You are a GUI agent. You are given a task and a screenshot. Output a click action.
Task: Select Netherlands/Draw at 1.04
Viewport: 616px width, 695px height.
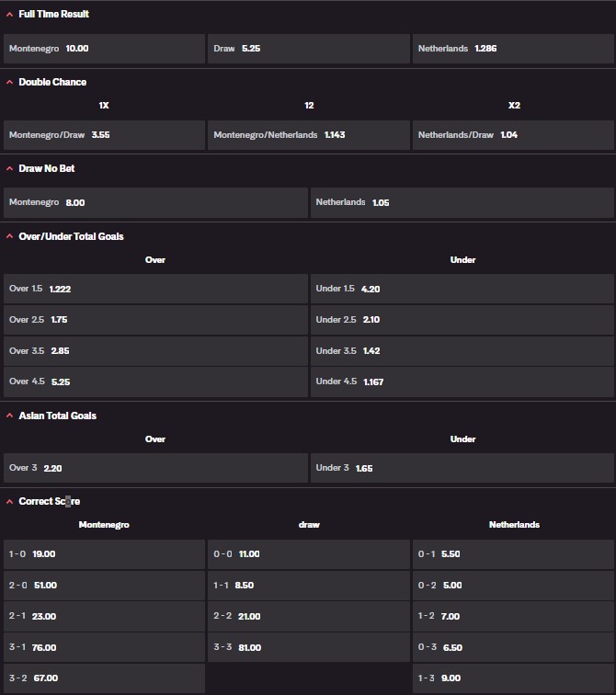tap(512, 135)
